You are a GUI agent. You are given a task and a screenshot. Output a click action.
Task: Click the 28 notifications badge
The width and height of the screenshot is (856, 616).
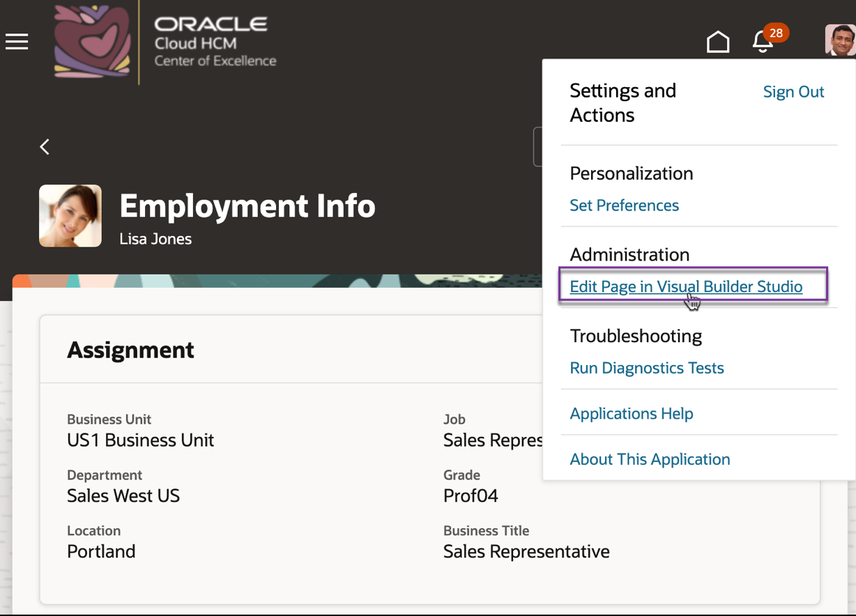click(x=776, y=33)
